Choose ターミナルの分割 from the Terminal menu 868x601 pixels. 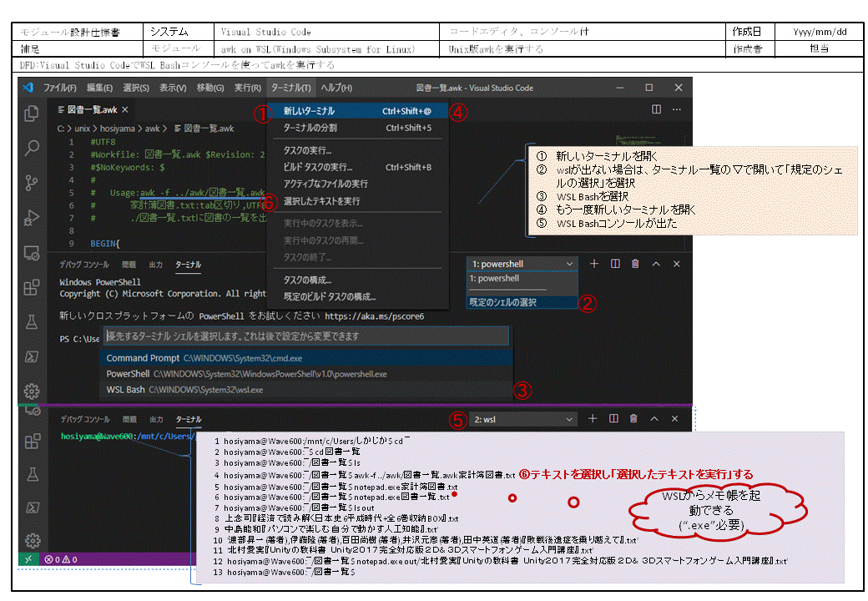[357, 128]
